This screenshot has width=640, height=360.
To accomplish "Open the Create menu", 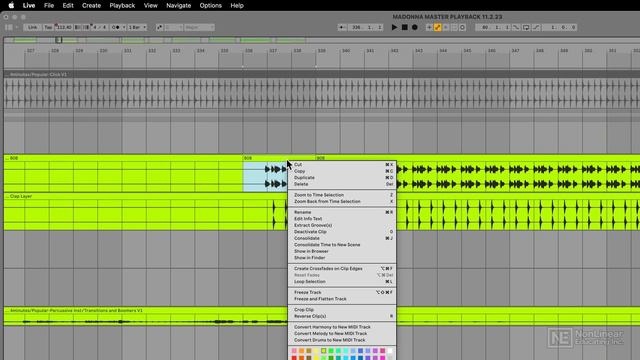I will pos(91,5).
